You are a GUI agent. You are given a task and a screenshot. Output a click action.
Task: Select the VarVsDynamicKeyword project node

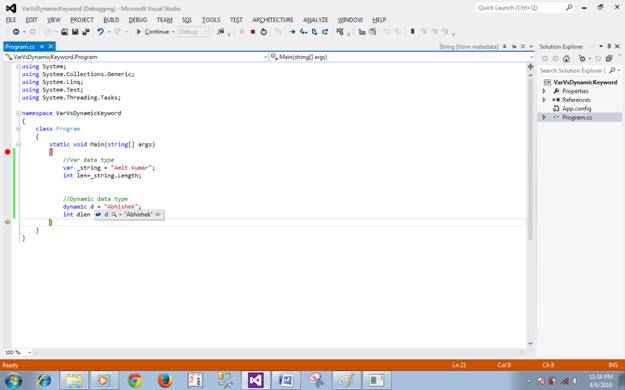coord(585,82)
